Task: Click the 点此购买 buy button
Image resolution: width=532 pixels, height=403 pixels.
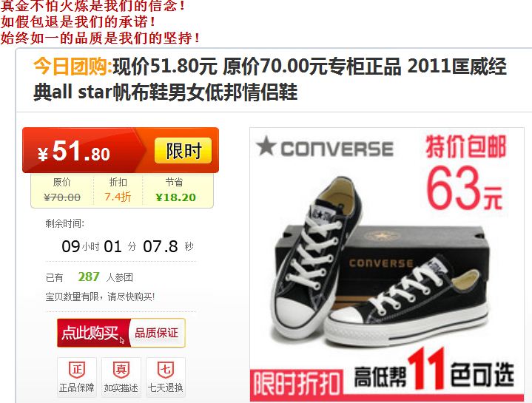Action: pyautogui.click(x=93, y=333)
